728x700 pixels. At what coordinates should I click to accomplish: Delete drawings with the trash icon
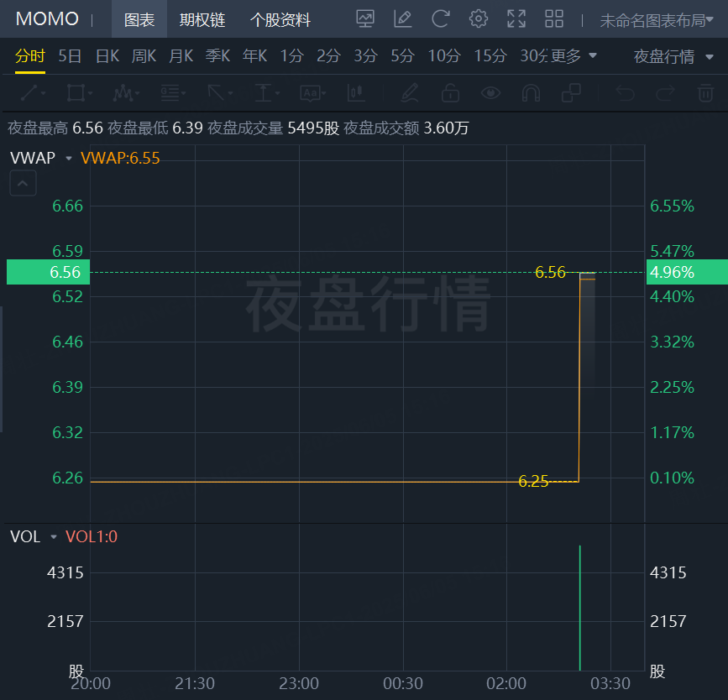(x=705, y=93)
